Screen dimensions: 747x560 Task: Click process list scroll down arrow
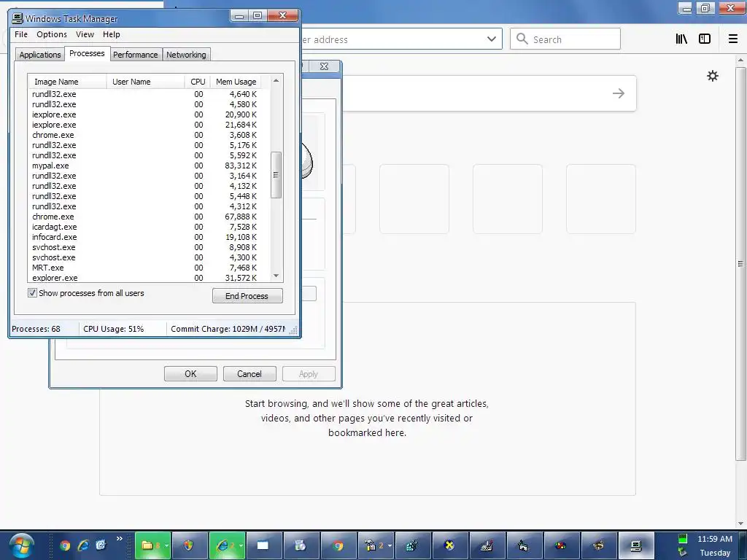coord(276,276)
